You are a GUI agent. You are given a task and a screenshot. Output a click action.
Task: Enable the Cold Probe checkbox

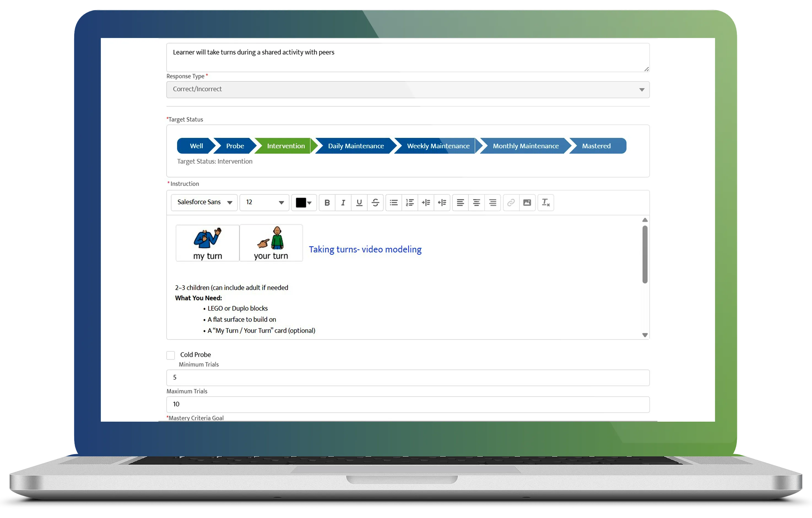pyautogui.click(x=170, y=355)
